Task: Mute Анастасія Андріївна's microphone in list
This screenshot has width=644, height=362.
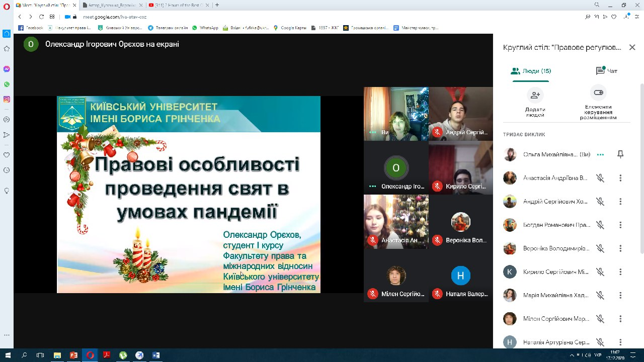Action: click(600, 178)
